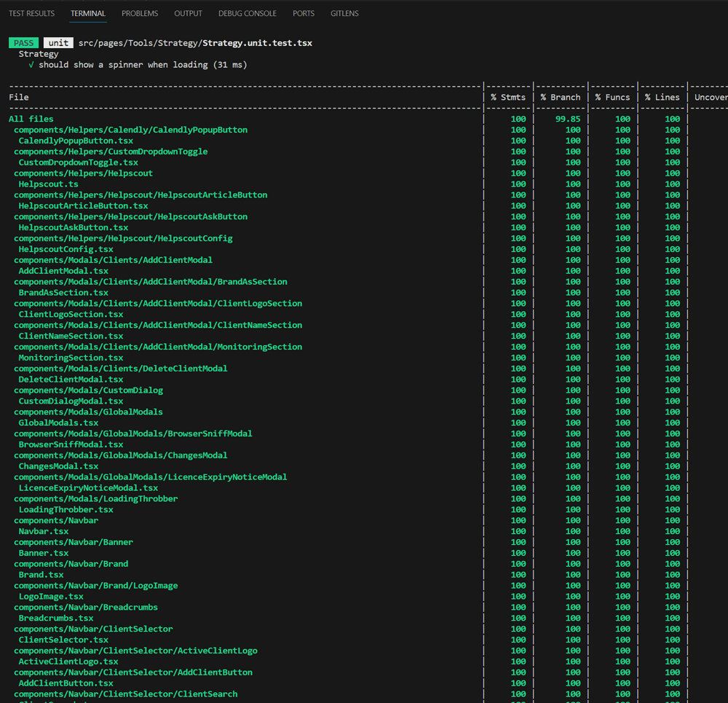This screenshot has width=728, height=703.
Task: Click ChangesModal.tsx file name
Action: (58, 466)
